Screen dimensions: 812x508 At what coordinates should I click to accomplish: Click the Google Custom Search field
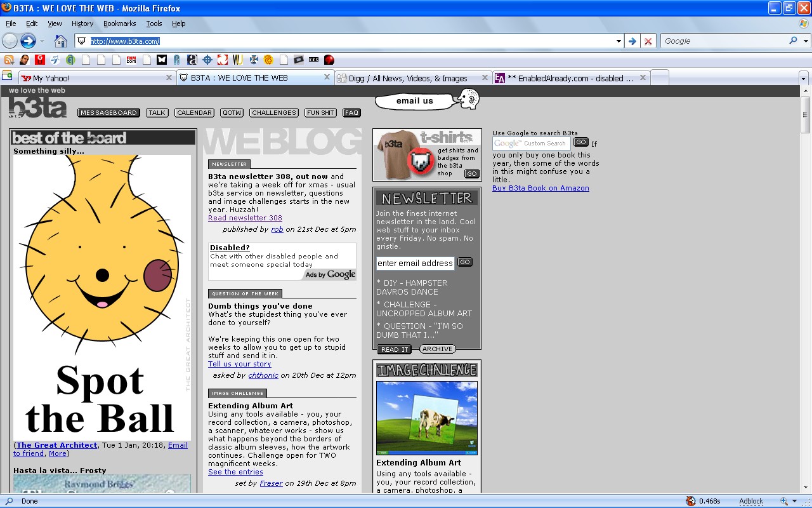531,144
